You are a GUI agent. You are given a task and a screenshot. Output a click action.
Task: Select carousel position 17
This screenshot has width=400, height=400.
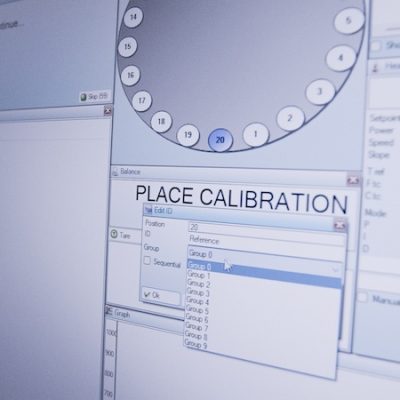[142, 100]
